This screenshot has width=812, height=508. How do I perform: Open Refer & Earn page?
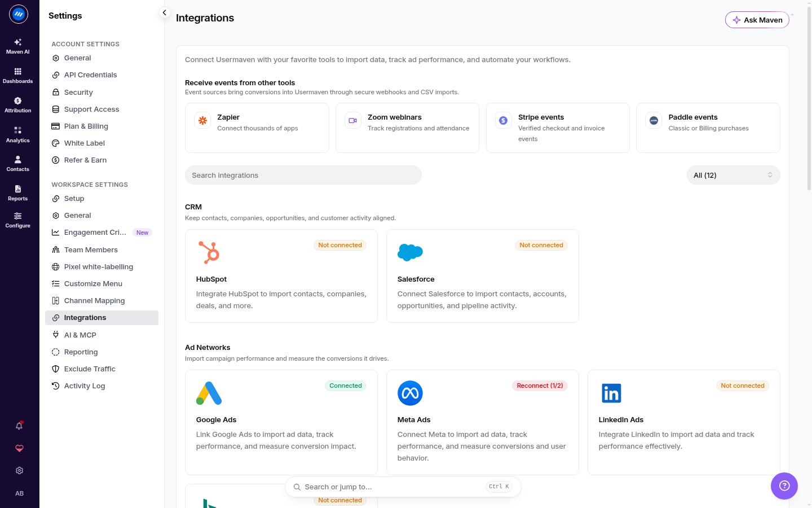pyautogui.click(x=101, y=160)
